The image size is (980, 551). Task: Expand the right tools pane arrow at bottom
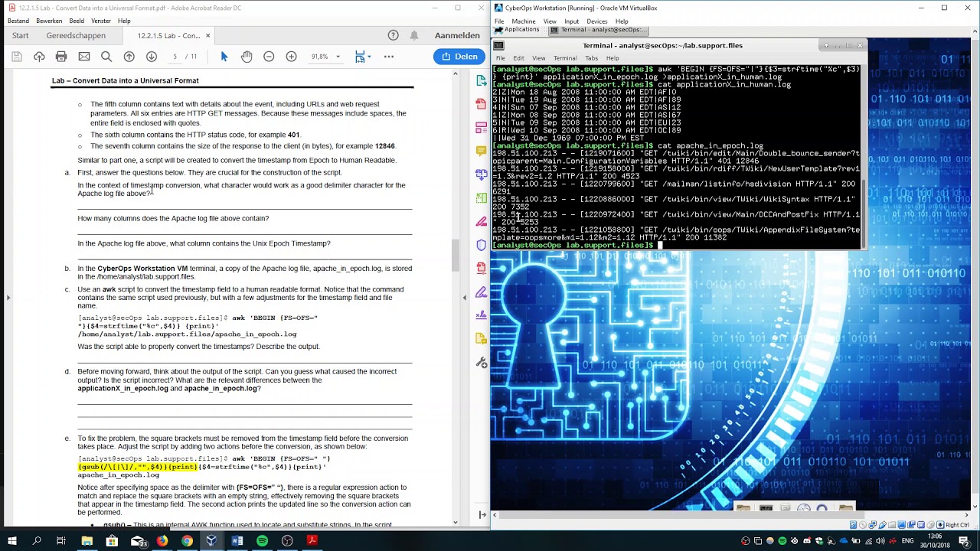pyautogui.click(x=482, y=515)
